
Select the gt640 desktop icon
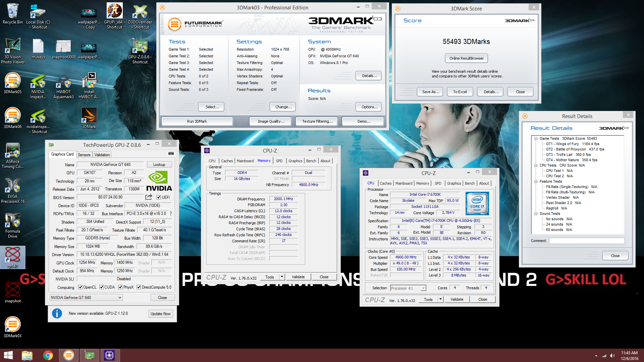click(x=13, y=258)
